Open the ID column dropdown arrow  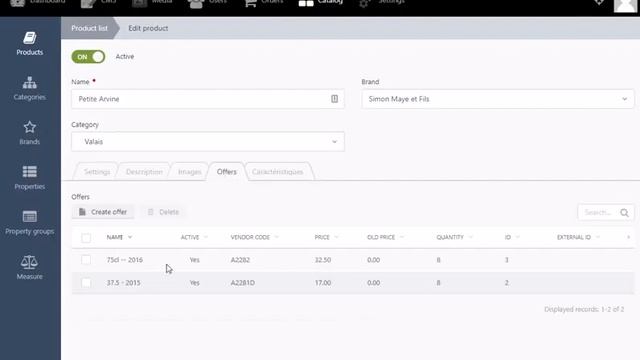518,237
